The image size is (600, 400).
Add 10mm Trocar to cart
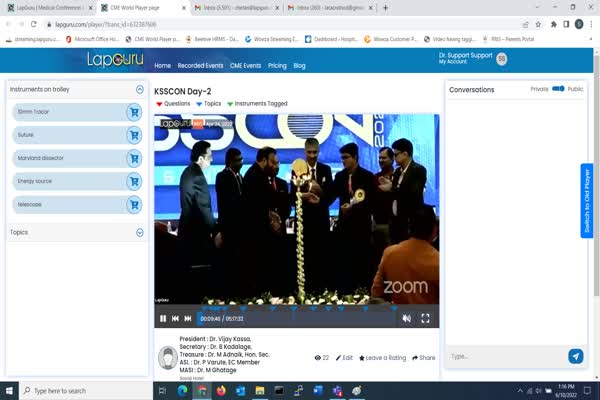[134, 112]
